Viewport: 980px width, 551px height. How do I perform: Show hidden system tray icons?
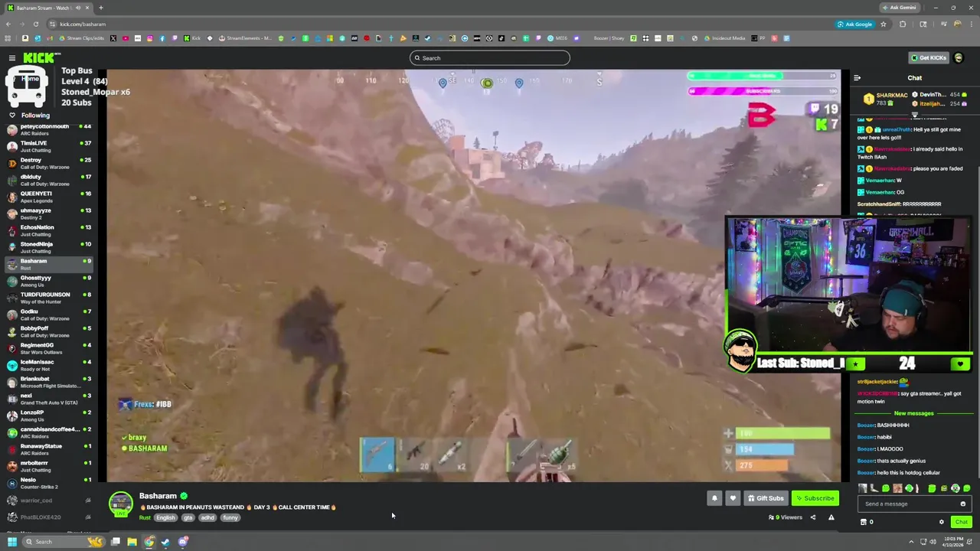911,542
